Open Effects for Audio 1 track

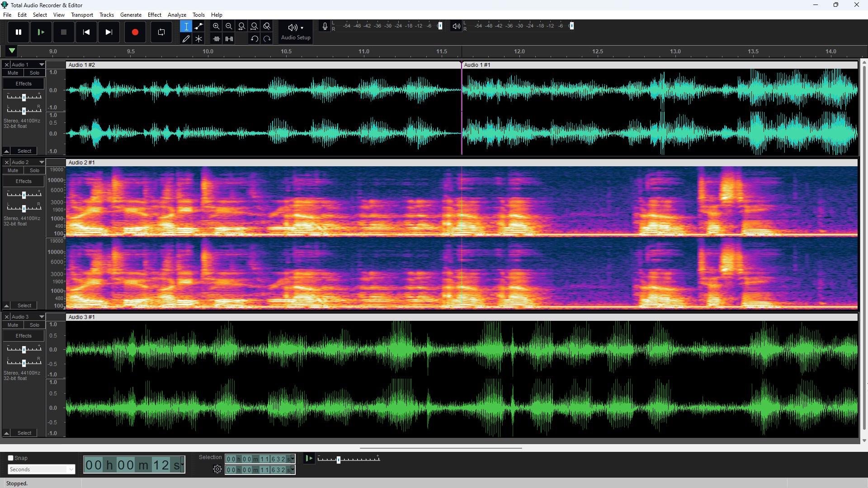[x=23, y=83]
